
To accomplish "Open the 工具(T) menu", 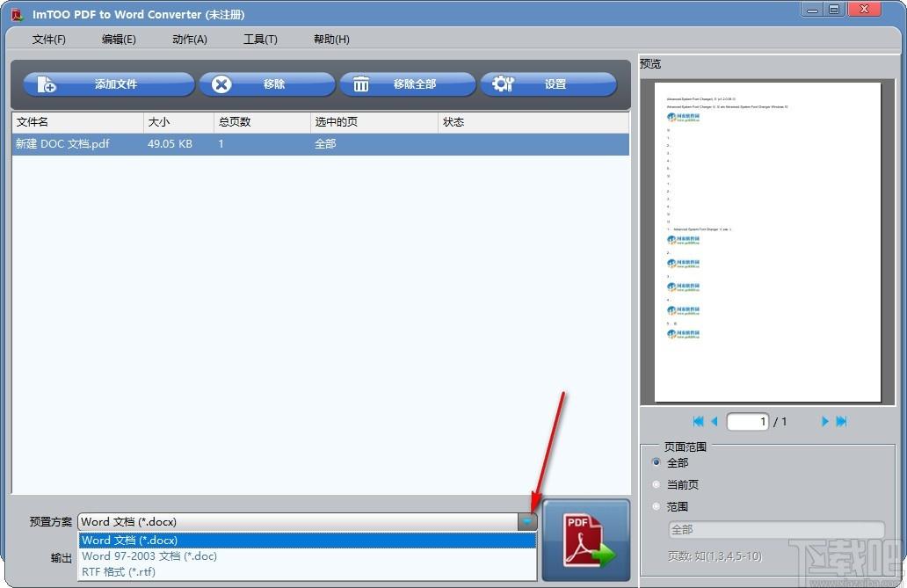I will tap(260, 40).
